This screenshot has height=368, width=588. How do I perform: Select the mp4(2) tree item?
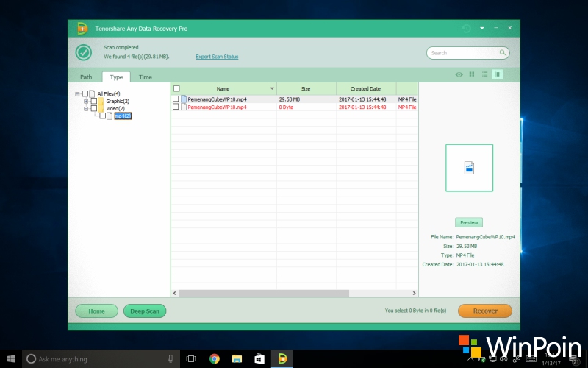tap(123, 116)
